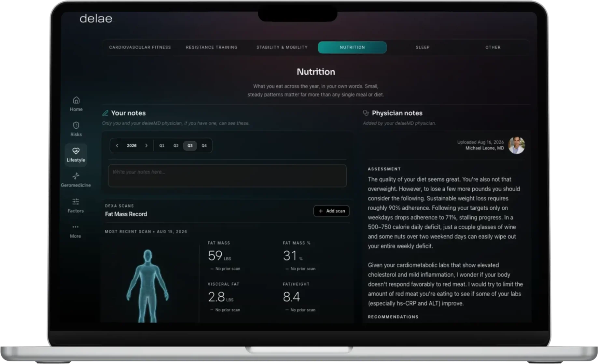
Task: Go to previous year with left chevron
Action: [117, 146]
